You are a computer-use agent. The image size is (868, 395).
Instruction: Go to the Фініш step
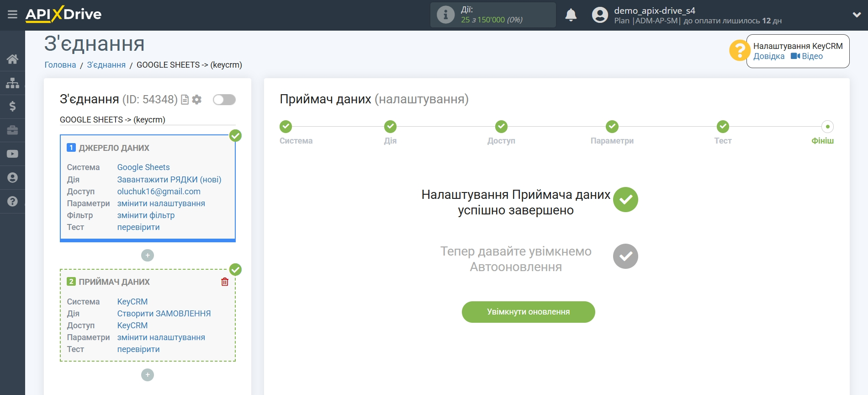(x=827, y=127)
